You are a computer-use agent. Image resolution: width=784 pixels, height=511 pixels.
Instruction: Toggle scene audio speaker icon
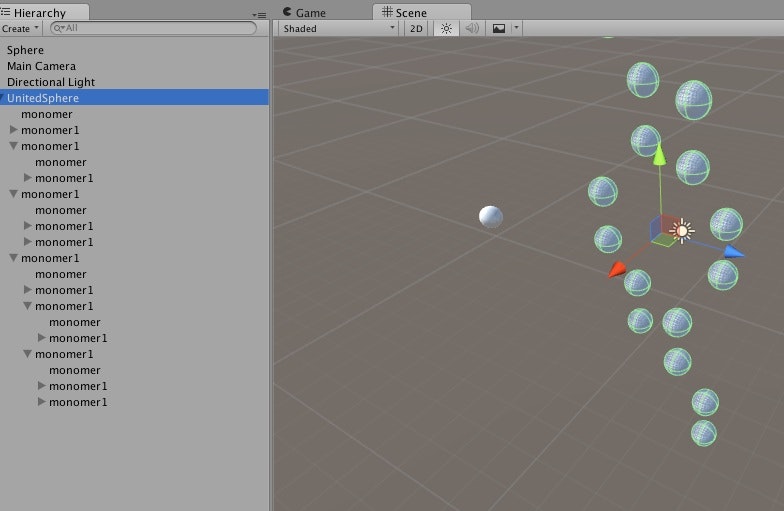tap(472, 28)
